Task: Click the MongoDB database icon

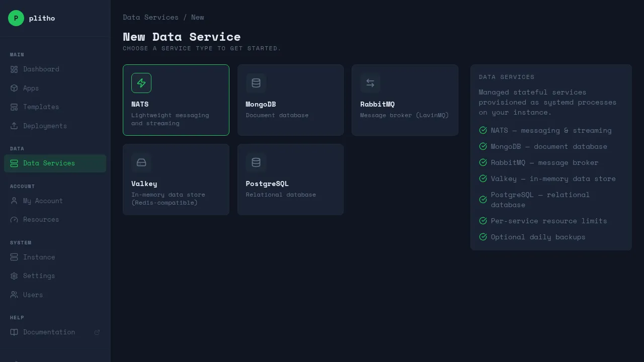Action: click(256, 83)
